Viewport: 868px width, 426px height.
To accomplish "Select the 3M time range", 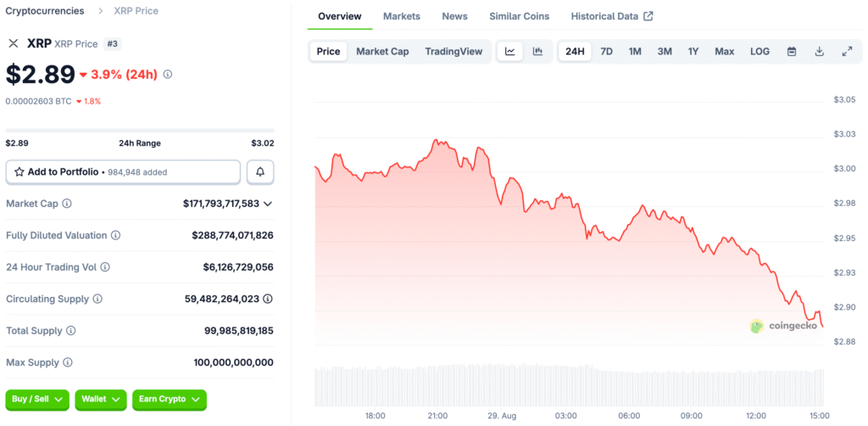I will coord(665,52).
